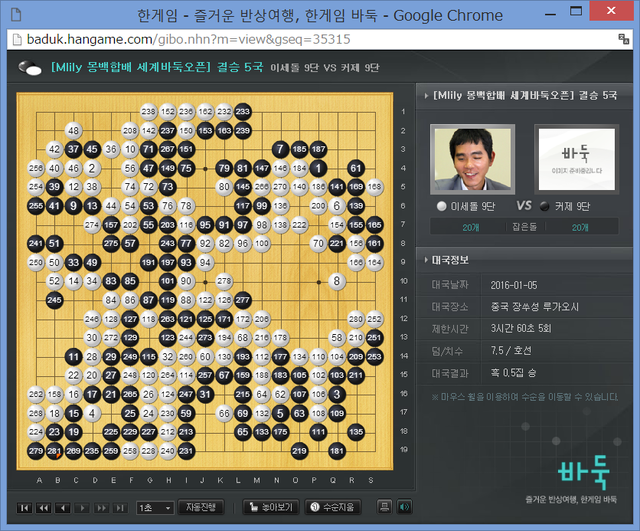640x531 pixels.
Task: Open the 1초 interval dropdown
Action: point(155,508)
